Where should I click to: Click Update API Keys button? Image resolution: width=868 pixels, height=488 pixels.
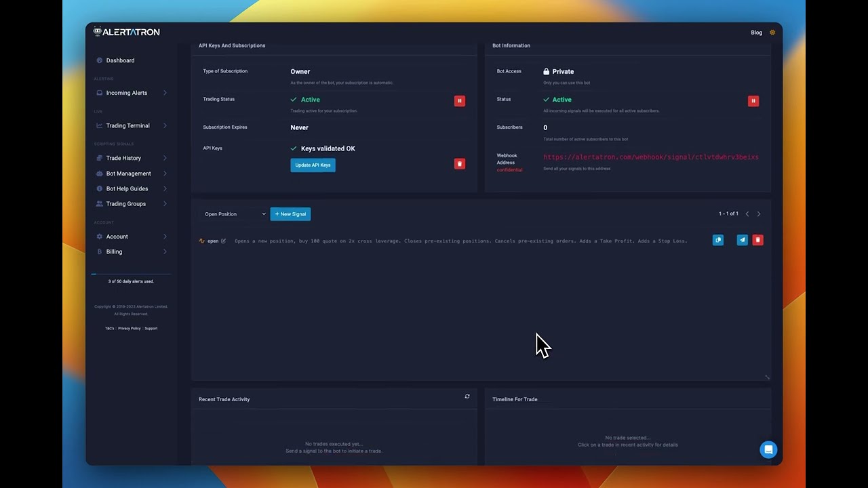pyautogui.click(x=313, y=165)
